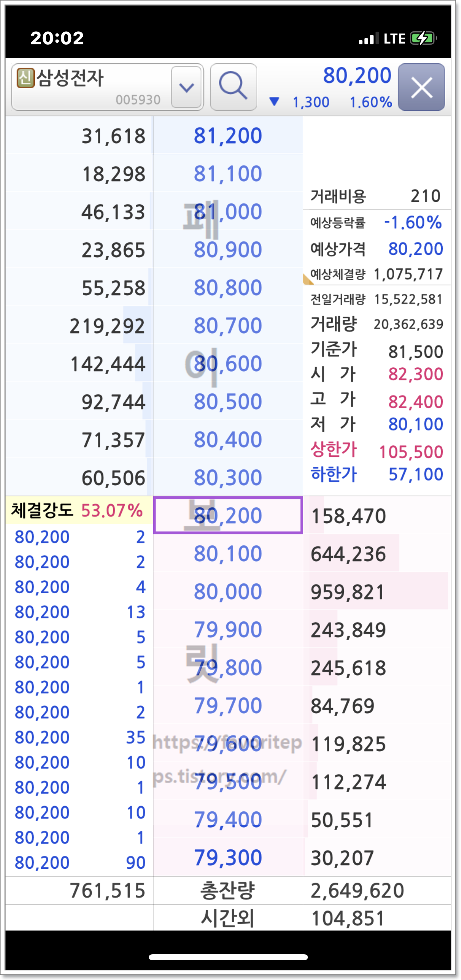Tap the 20:02 status bar clock
Viewport: 461px width, 980px height.
(57, 38)
